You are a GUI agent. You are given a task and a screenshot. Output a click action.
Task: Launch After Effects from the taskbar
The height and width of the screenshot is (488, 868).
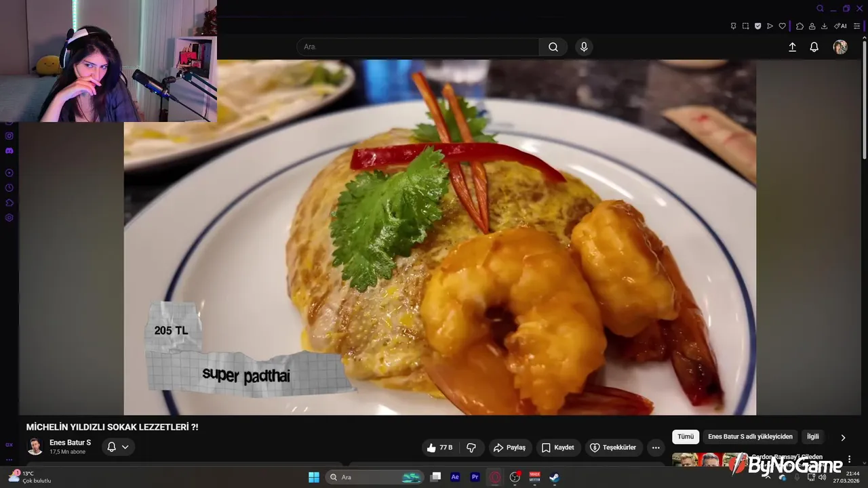[x=456, y=477]
